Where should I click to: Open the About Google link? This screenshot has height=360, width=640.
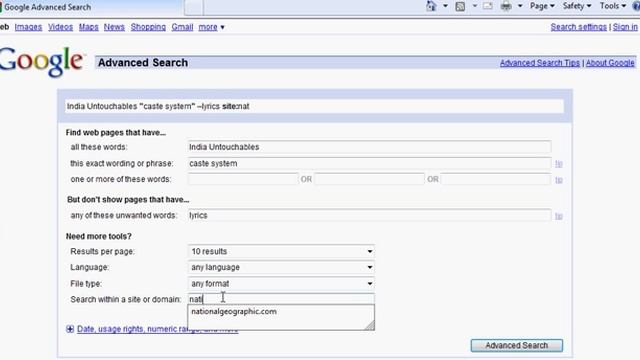(610, 63)
